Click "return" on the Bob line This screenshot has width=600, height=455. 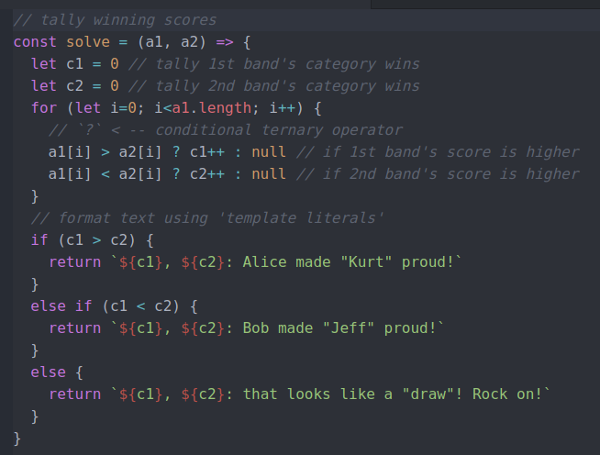click(x=75, y=328)
